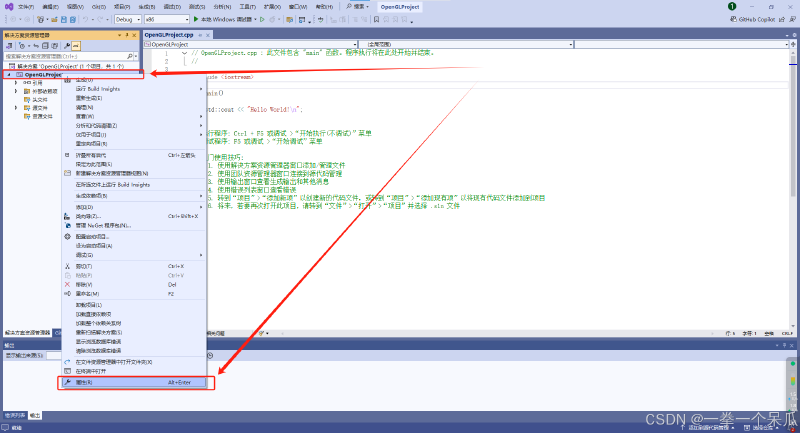Image resolution: width=800 pixels, height=433 pixels.
Task: Collapse the comment block at line 1
Action: 184,53
